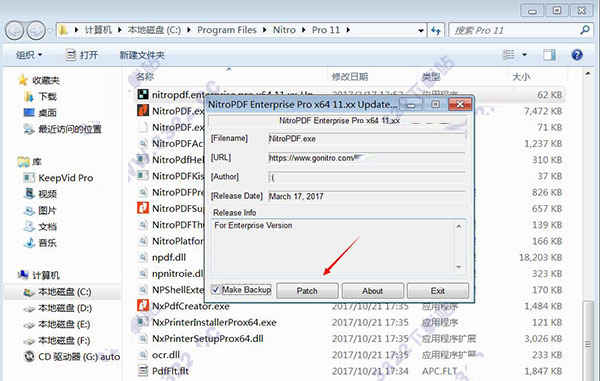Sort by 大小 column header

(x=521, y=77)
